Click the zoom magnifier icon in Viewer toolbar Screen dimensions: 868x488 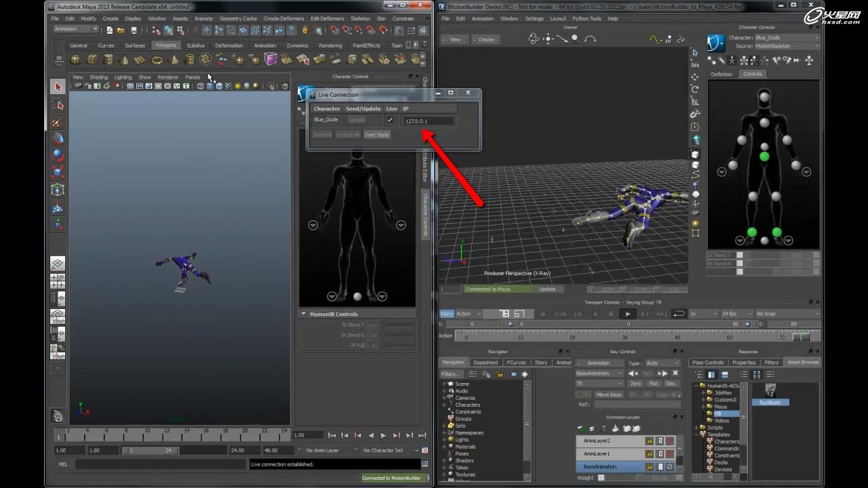point(575,39)
